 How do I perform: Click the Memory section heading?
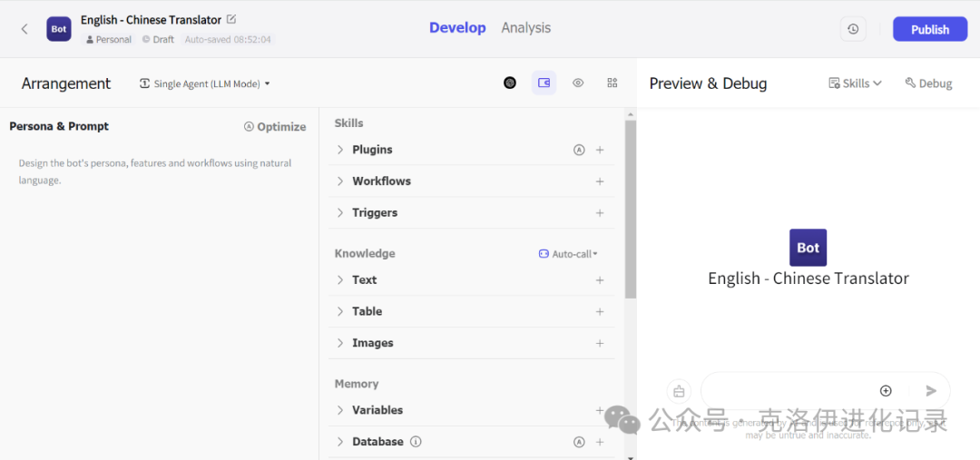pos(357,384)
